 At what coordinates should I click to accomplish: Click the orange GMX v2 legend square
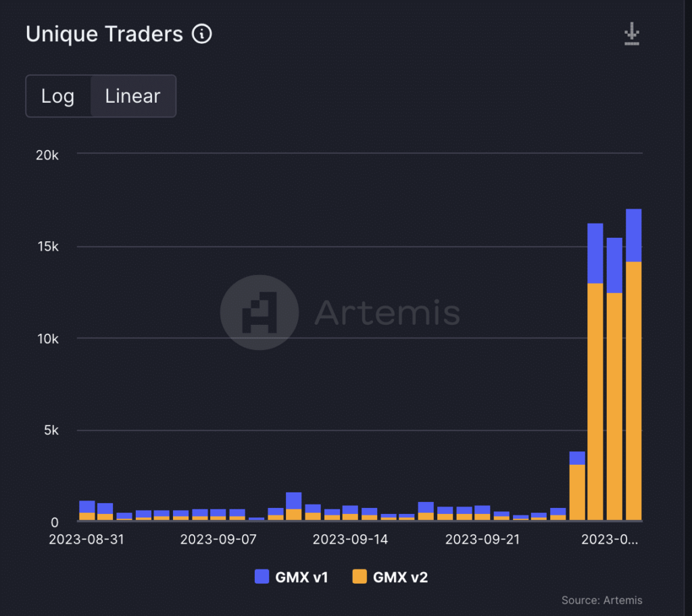click(360, 576)
